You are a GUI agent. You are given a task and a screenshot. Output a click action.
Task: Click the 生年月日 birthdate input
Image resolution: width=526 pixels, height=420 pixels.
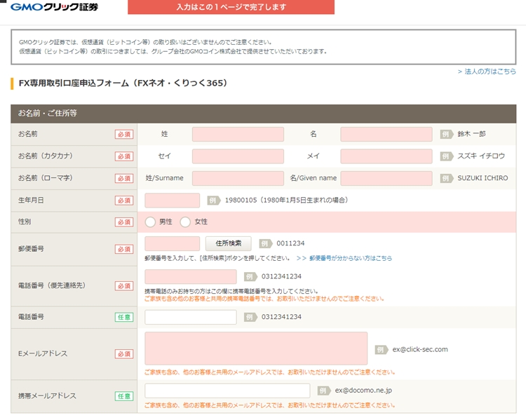(x=172, y=201)
